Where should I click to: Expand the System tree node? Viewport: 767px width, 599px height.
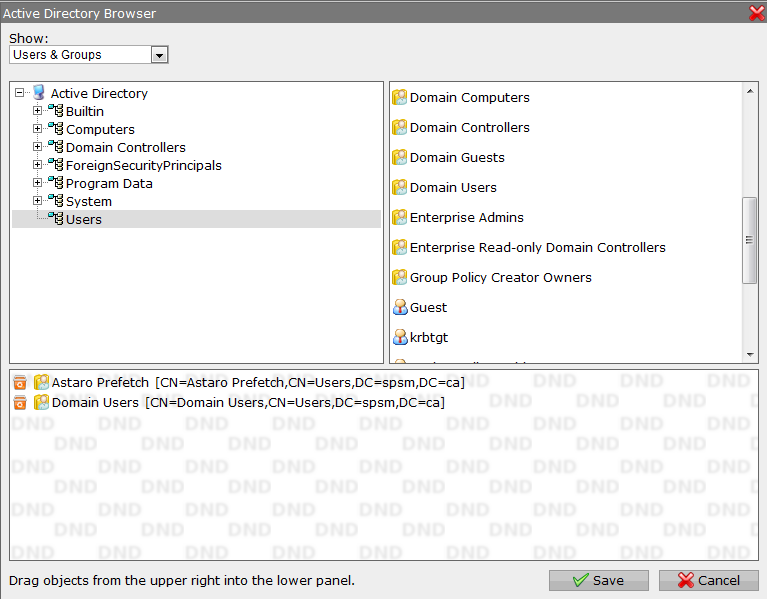point(38,201)
